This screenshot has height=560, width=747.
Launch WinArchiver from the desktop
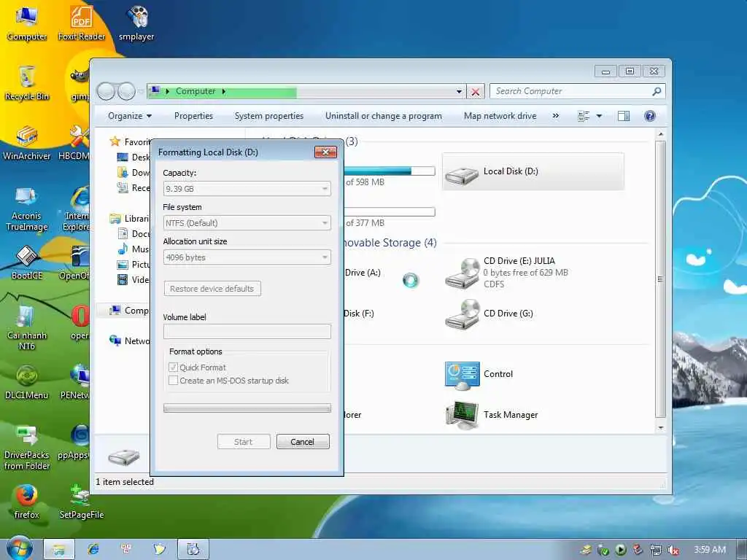pyautogui.click(x=27, y=144)
